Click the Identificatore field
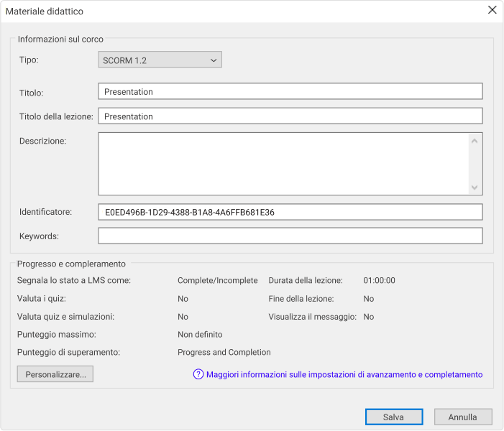This screenshot has height=431, width=504. (290, 212)
